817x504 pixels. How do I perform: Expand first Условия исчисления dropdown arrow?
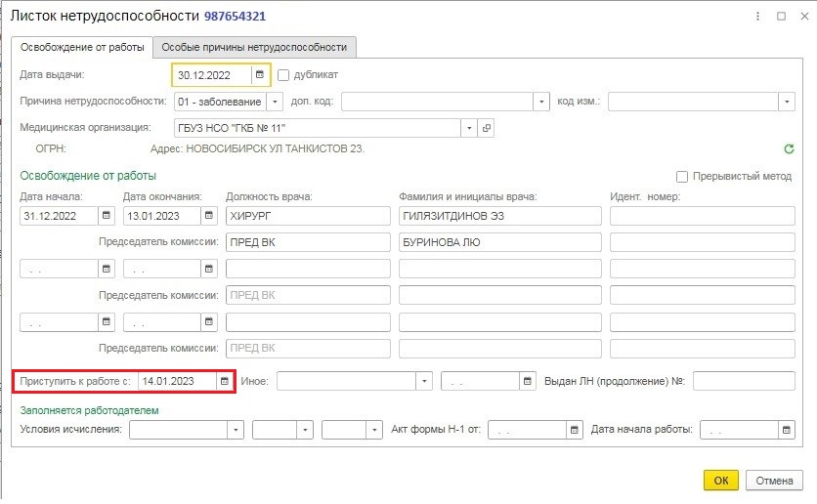pos(236,430)
